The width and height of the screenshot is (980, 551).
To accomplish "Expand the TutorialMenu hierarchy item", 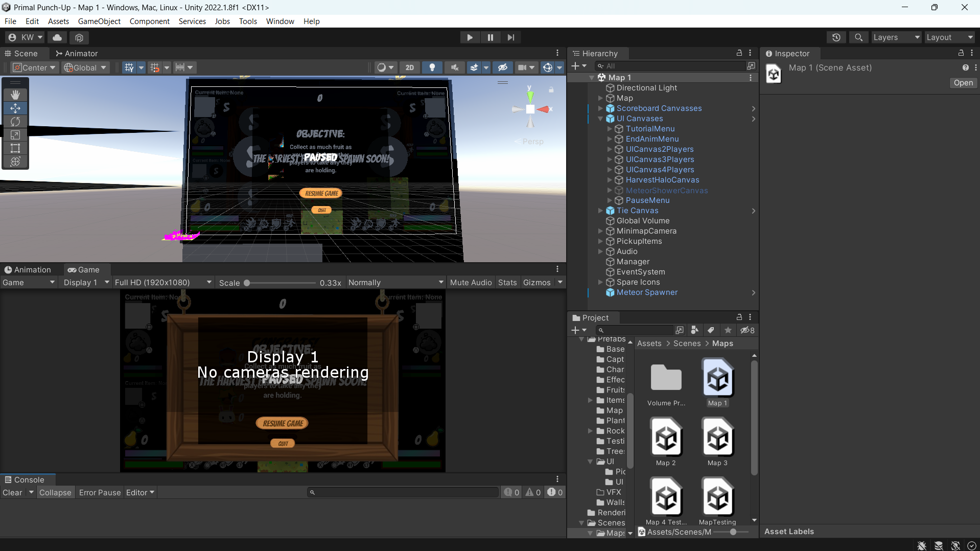I will [610, 129].
